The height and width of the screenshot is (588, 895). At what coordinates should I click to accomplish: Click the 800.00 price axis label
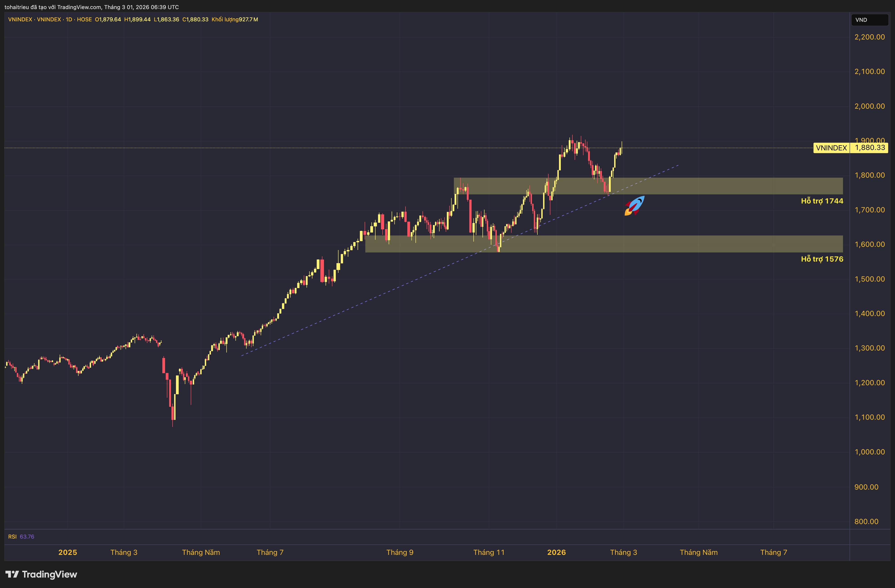866,522
